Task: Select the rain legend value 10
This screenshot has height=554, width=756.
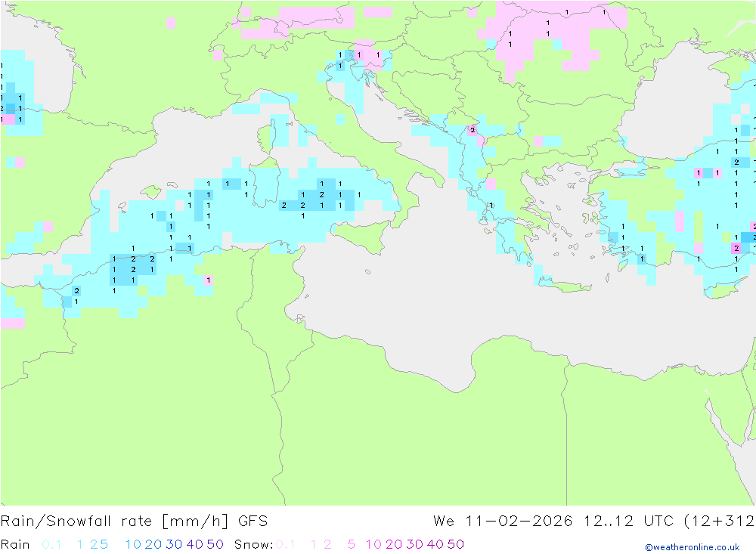Action: tap(133, 544)
